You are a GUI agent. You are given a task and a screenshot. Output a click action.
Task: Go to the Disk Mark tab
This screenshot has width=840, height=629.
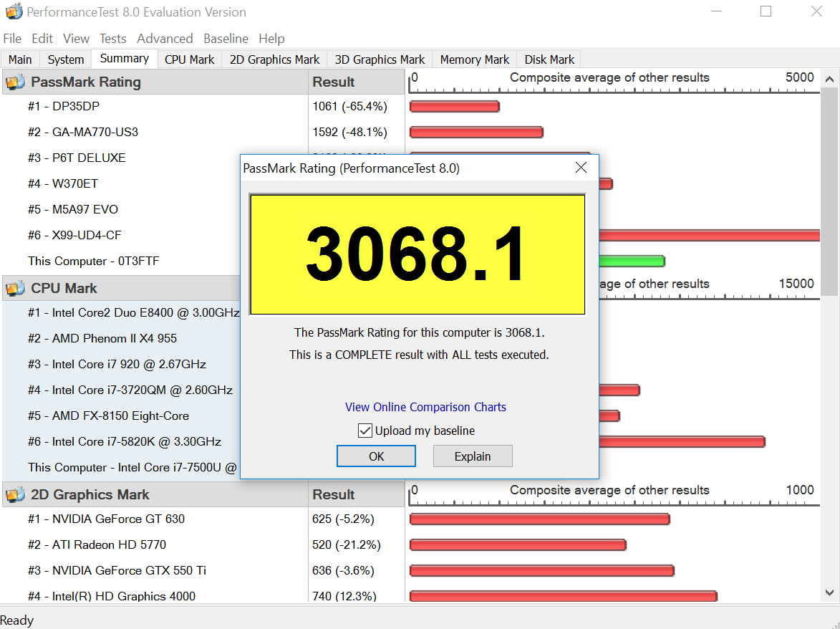tap(549, 59)
